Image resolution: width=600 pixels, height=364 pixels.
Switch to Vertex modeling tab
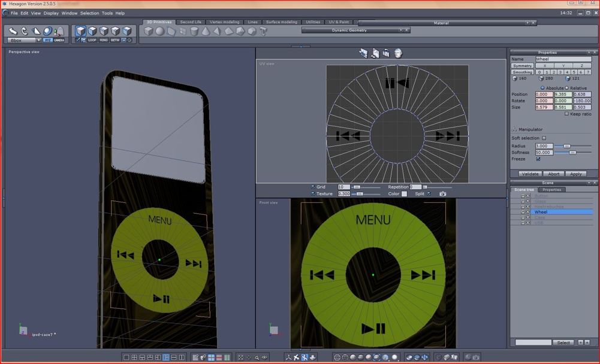[225, 22]
